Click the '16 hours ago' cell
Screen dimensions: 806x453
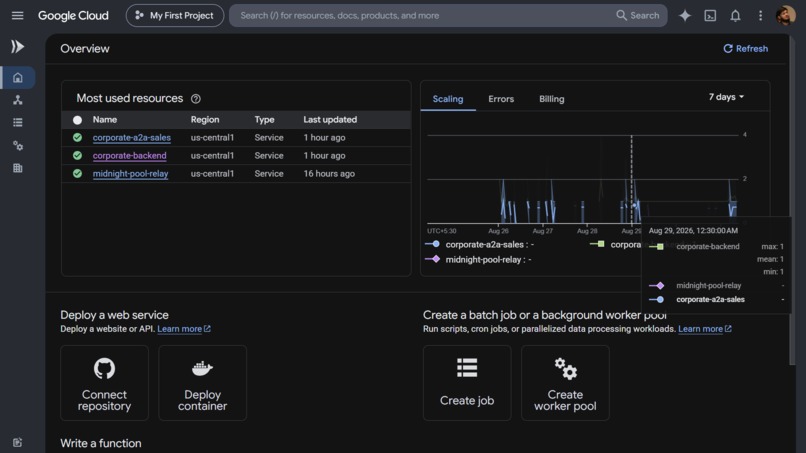click(x=329, y=173)
